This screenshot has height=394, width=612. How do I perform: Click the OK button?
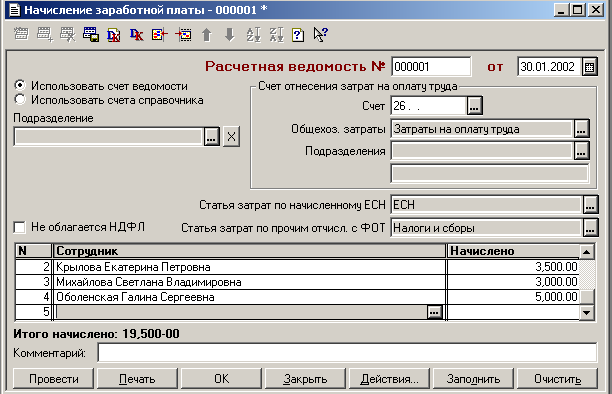(x=221, y=378)
